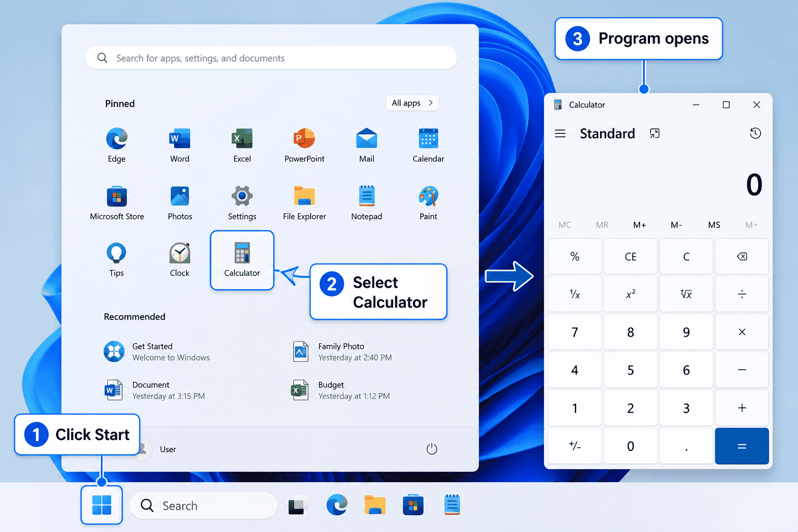Launch Word from the pinned apps

(180, 145)
